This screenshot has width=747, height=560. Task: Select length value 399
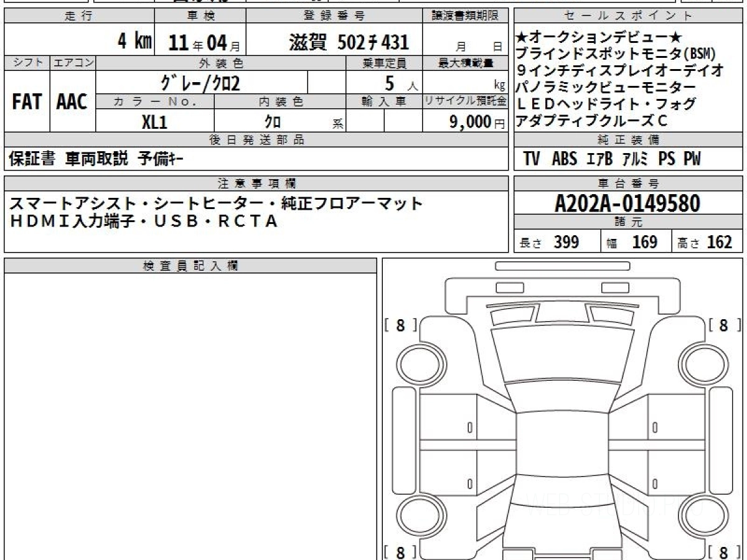[x=566, y=242]
